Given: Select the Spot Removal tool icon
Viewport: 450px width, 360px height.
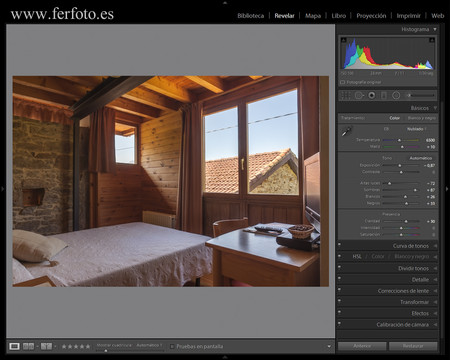Looking at the screenshot, I should tap(359, 96).
